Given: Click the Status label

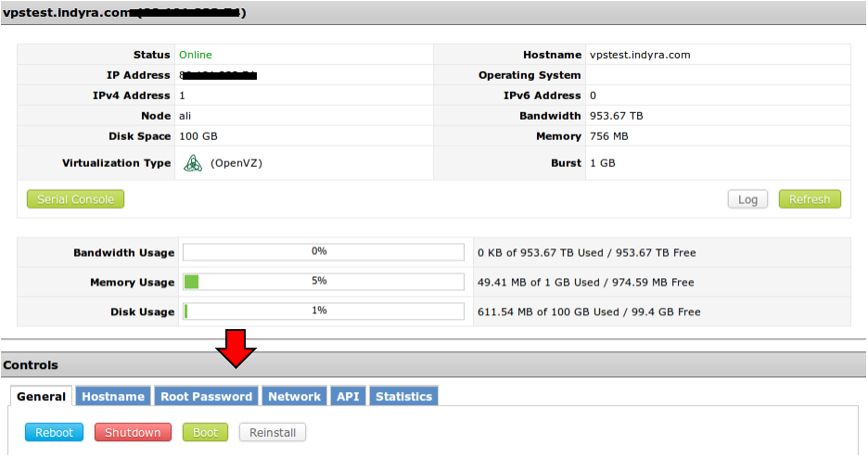Looking at the screenshot, I should [x=152, y=55].
